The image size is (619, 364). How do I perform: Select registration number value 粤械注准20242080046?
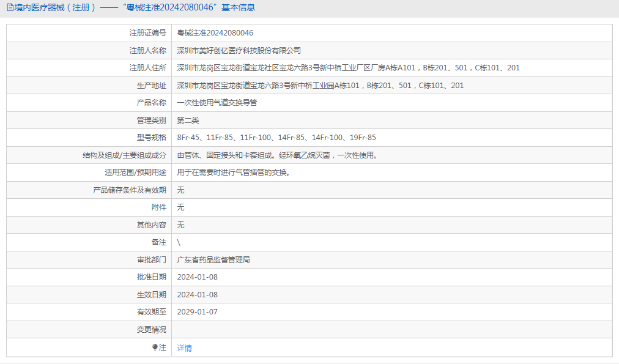[x=215, y=33]
